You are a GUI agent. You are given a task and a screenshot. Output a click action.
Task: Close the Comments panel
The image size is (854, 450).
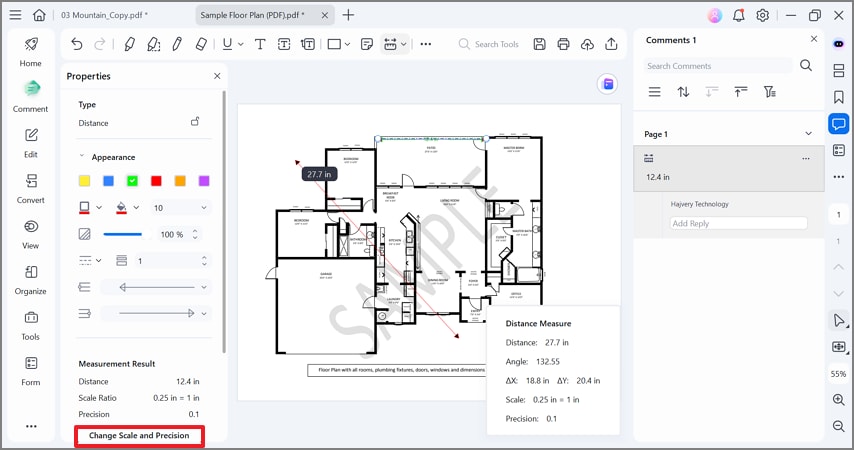point(814,39)
